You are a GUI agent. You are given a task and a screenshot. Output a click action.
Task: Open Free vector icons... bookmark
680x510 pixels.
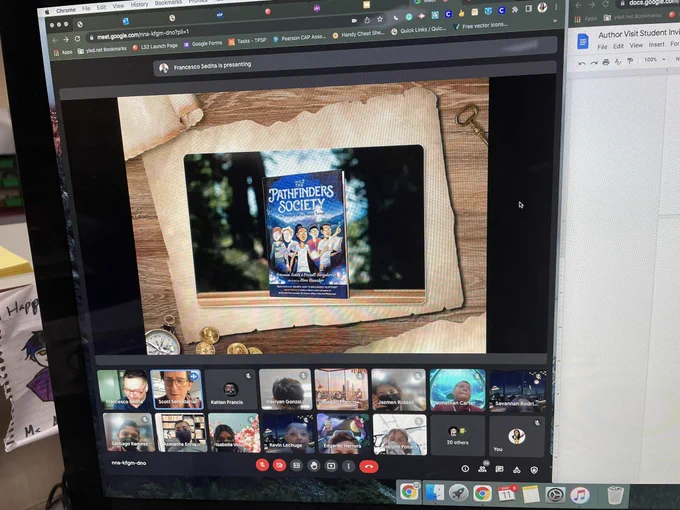[480, 26]
